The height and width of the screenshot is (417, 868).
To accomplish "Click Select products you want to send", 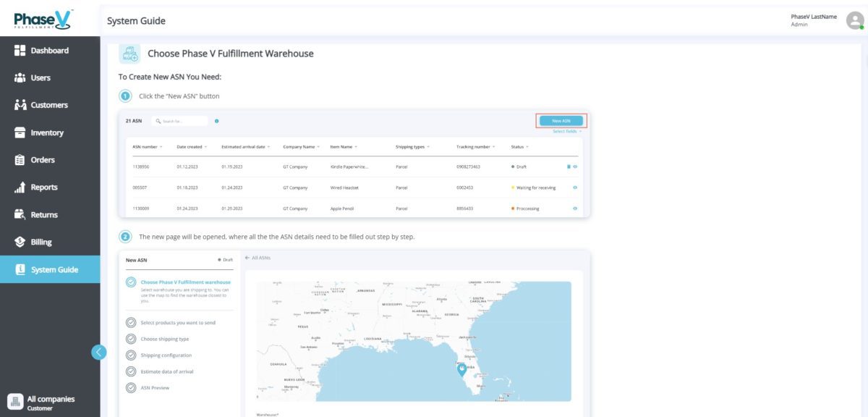I will click(x=178, y=323).
